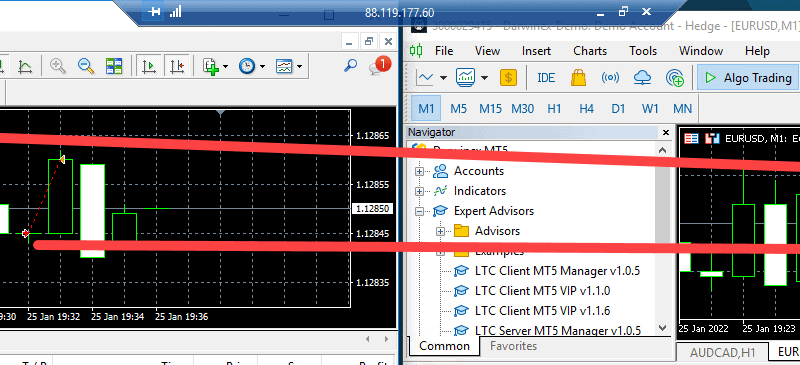Close the Navigator panel
Screen dimensions: 800x365
coord(665,132)
